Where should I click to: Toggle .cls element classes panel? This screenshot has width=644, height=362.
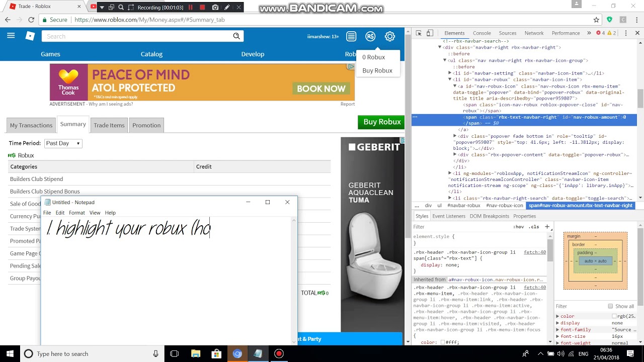pos(534,227)
